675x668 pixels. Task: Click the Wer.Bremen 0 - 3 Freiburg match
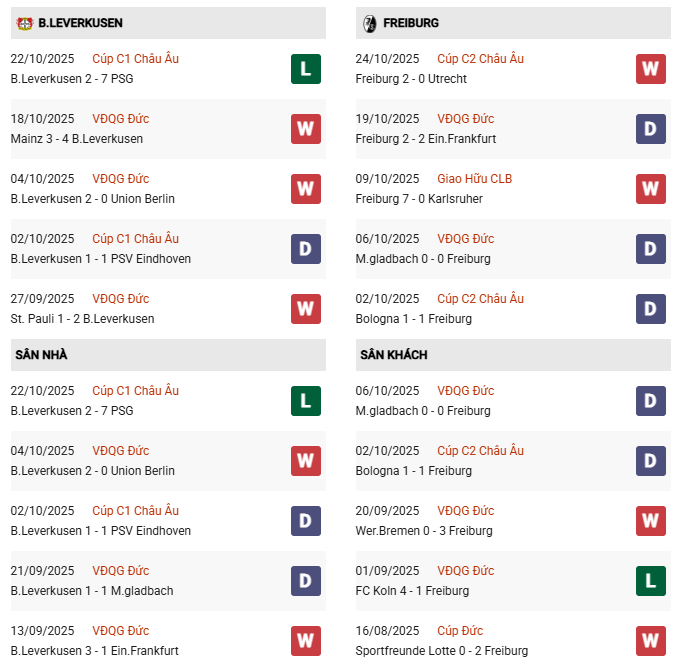424,531
